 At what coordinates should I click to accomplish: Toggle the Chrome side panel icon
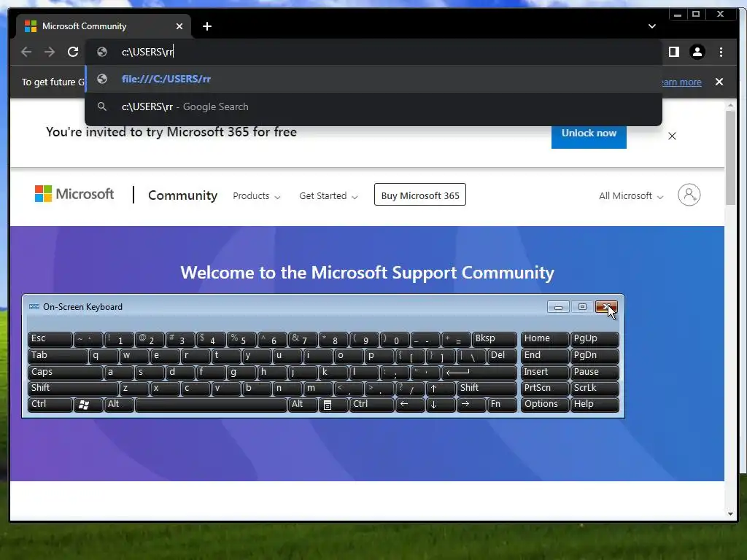point(673,52)
